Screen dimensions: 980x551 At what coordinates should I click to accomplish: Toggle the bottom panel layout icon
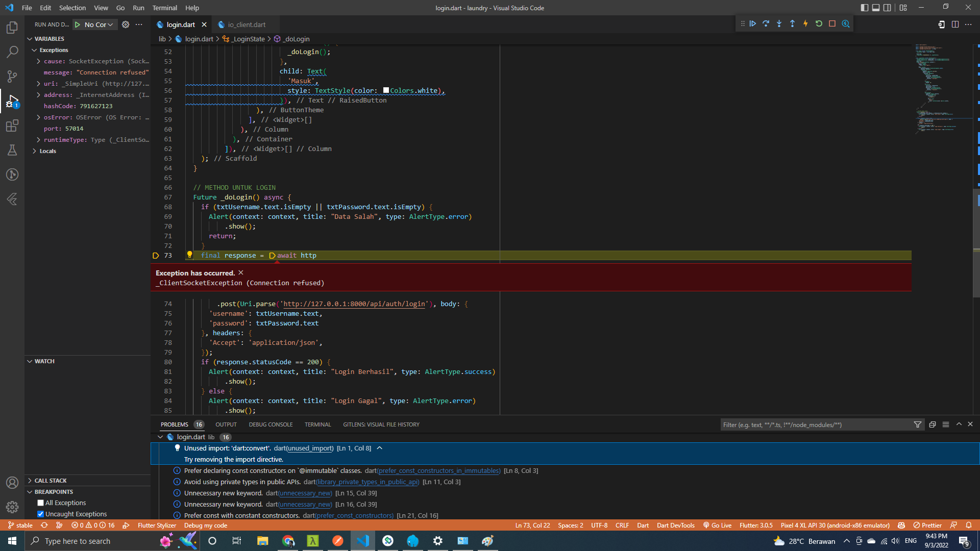click(876, 8)
